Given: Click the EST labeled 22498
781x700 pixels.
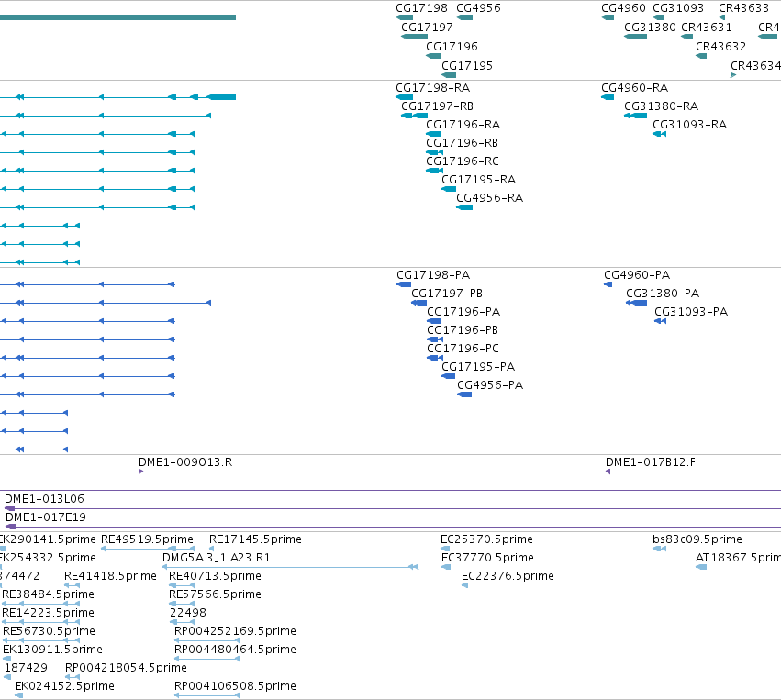Looking at the screenshot, I should tap(188, 612).
